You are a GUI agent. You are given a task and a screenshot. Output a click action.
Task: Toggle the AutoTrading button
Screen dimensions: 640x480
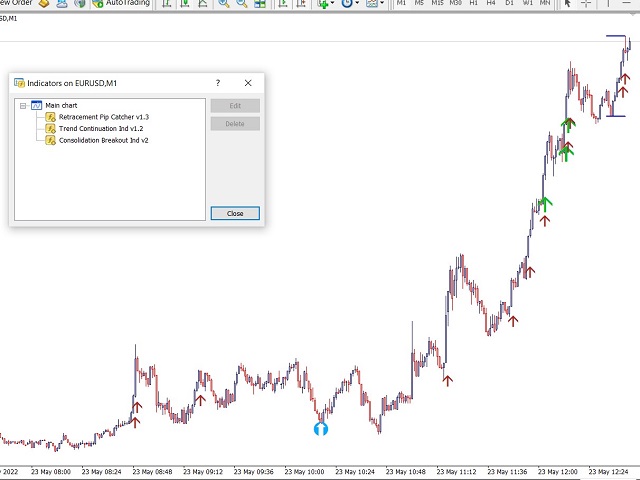pos(121,3)
